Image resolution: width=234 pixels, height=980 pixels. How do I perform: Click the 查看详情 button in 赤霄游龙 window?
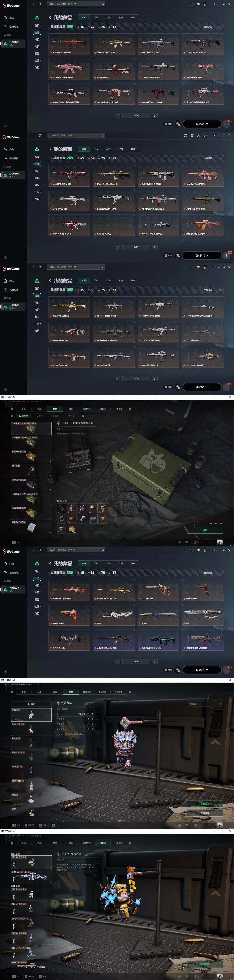point(205,813)
